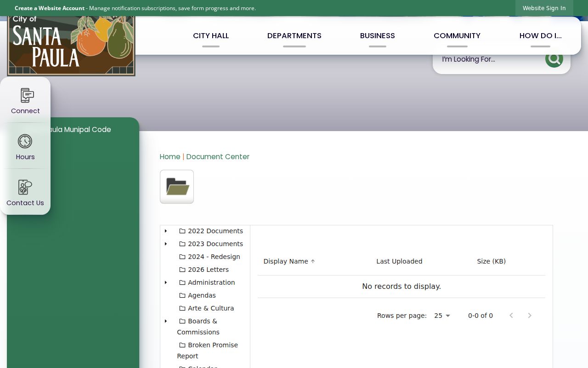The height and width of the screenshot is (368, 588).
Task: Open the rows per page dropdown
Action: pos(442,316)
